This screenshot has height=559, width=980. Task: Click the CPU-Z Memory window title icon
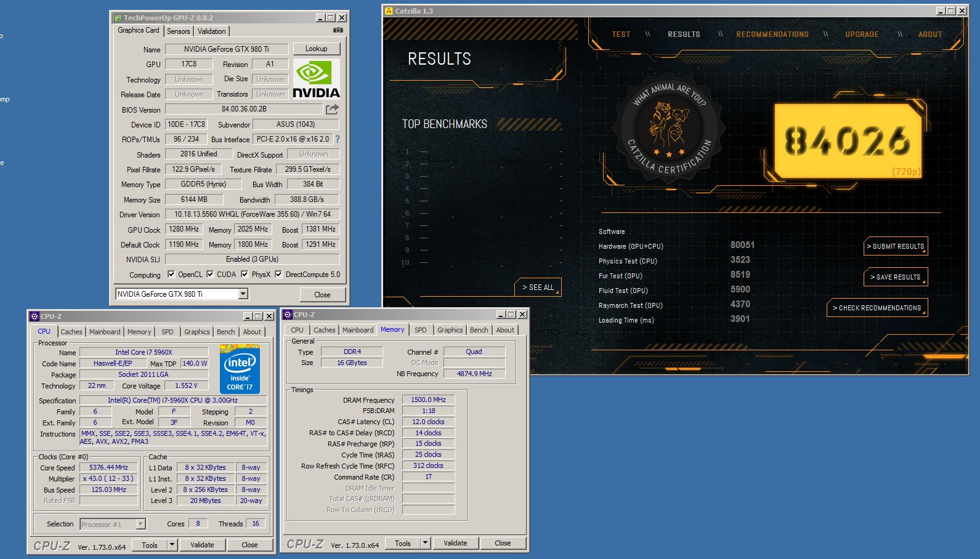point(288,315)
